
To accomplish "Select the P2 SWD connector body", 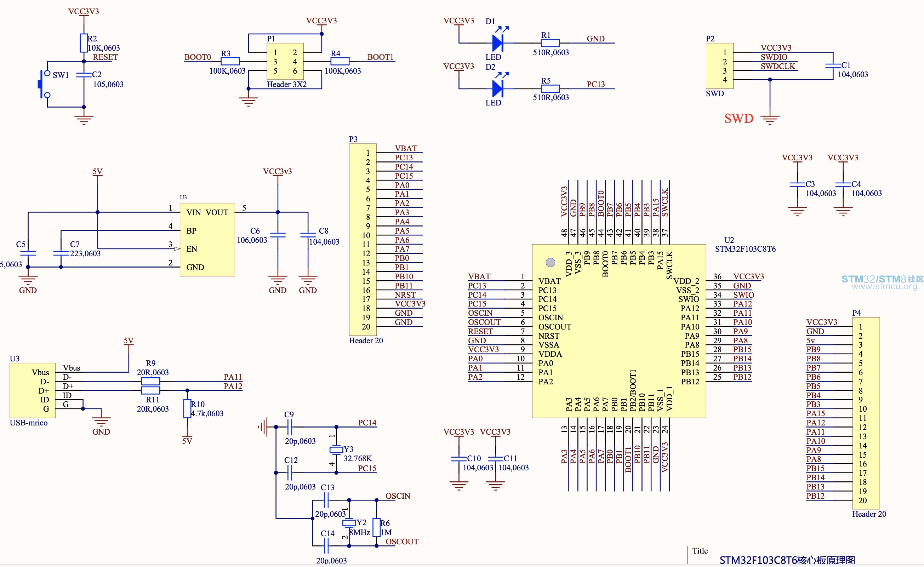I will (x=719, y=65).
